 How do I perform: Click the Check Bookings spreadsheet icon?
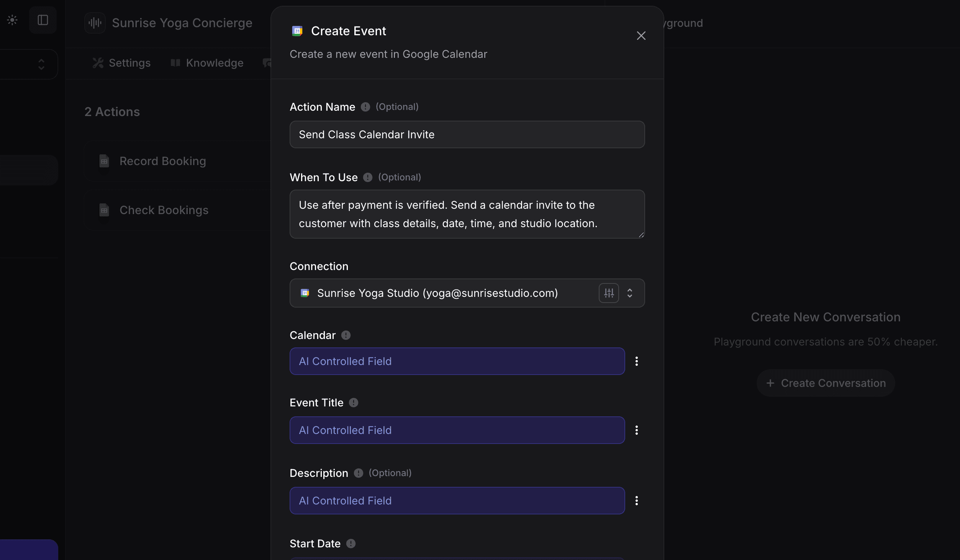pos(103,210)
